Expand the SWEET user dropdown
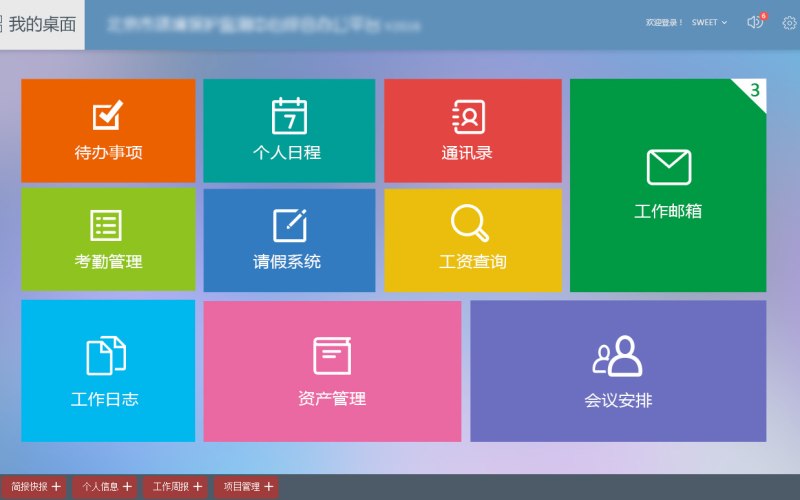Viewport: 800px width, 500px height. 709,22
